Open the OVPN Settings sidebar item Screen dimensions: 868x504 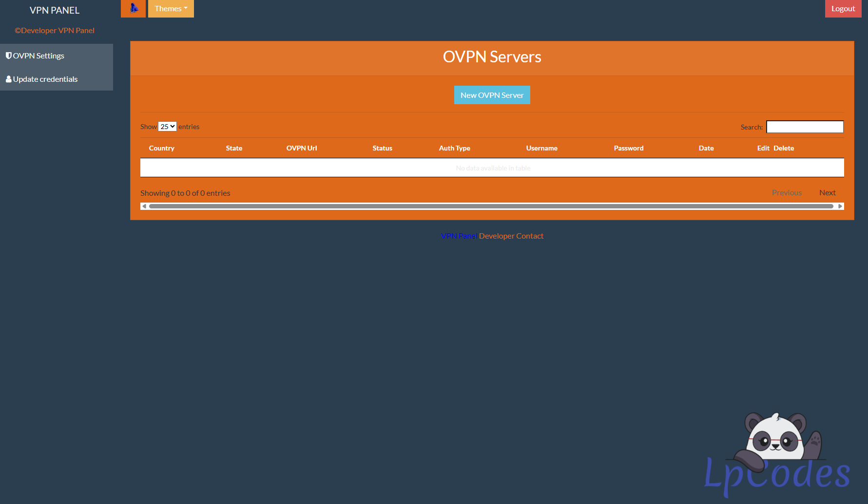click(x=39, y=56)
